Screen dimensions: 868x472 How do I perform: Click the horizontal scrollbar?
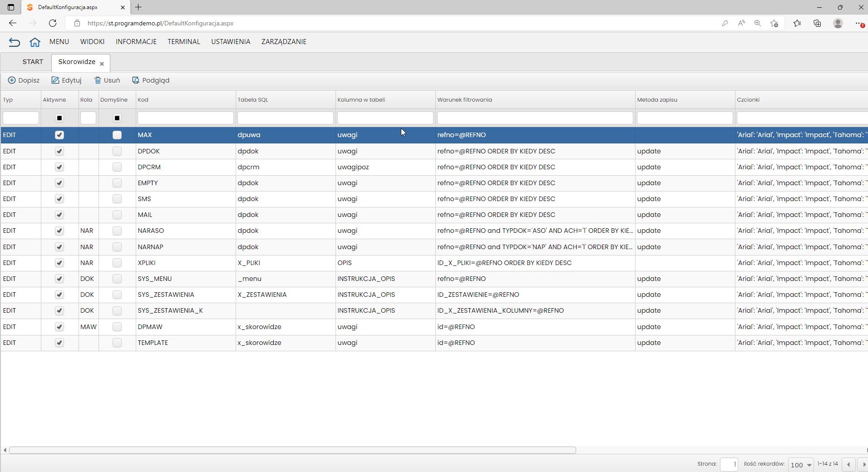(293, 450)
